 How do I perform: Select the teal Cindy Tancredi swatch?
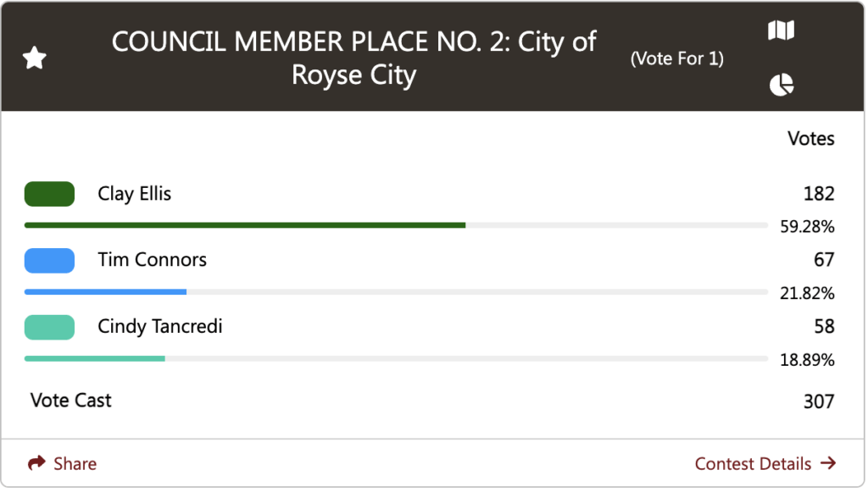pos(49,327)
